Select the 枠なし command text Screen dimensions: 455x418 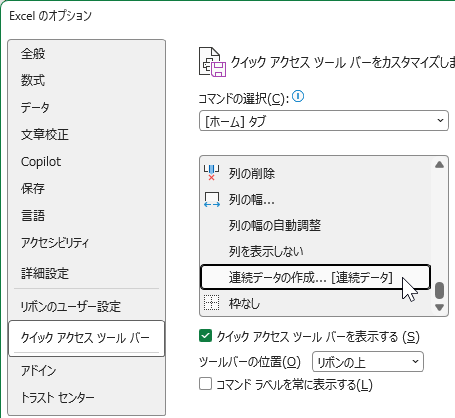[244, 303]
